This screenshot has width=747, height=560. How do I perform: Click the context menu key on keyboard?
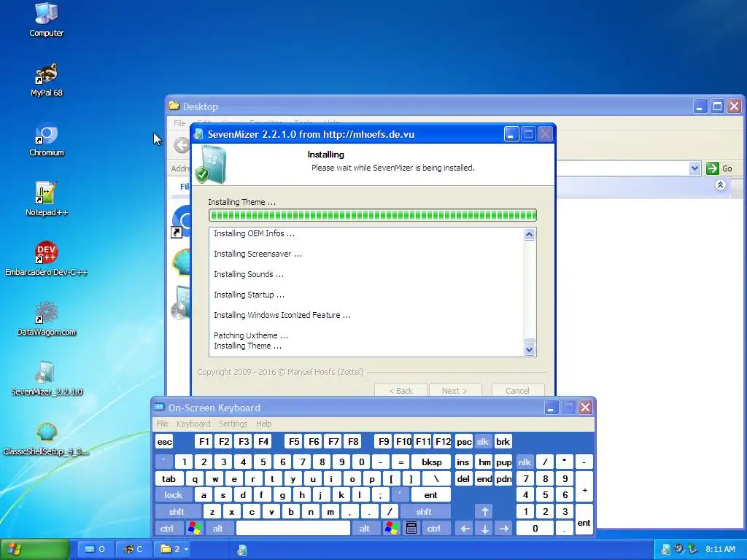click(411, 529)
